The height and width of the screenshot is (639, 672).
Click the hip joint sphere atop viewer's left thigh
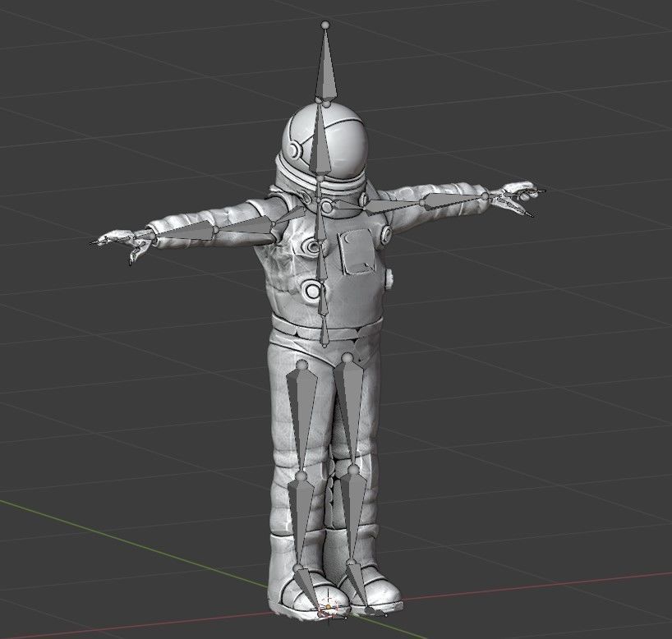pos(302,365)
